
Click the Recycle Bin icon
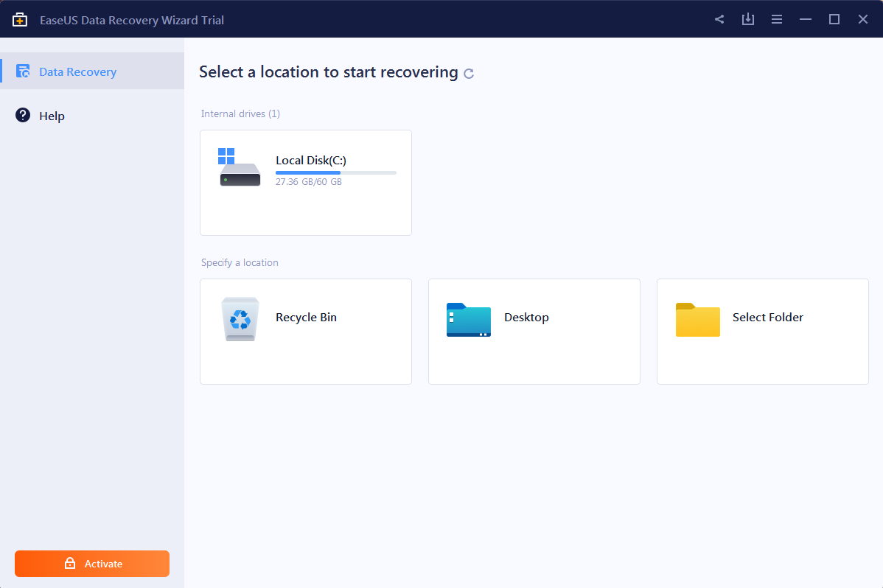coord(240,319)
